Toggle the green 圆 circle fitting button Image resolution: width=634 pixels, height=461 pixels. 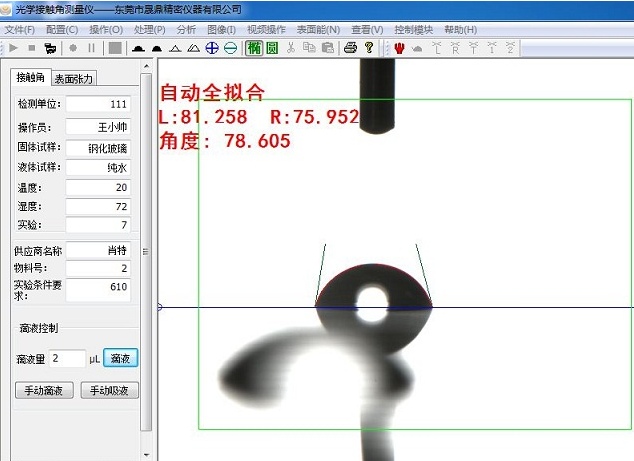pos(273,48)
